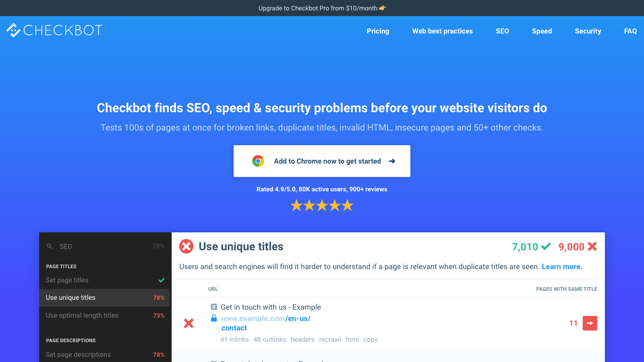Select Use optimal length titles in sidebar

[82, 315]
